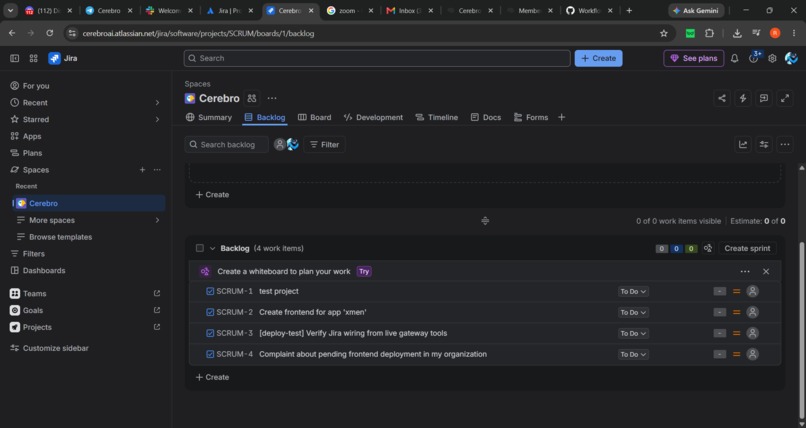Expand Recent in the sidebar
Viewport: 806px width, 428px height.
(x=157, y=103)
